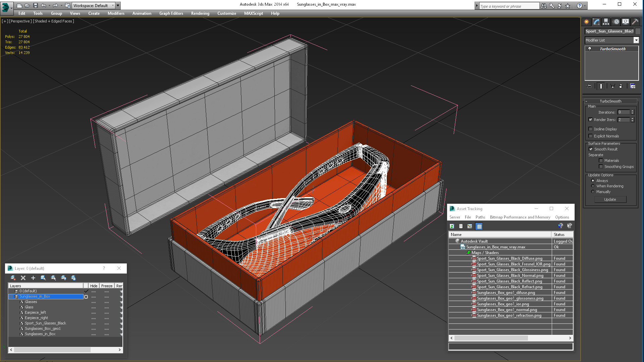644x362 pixels.
Task: Open the Modify command panel tab
Action: 596,22
